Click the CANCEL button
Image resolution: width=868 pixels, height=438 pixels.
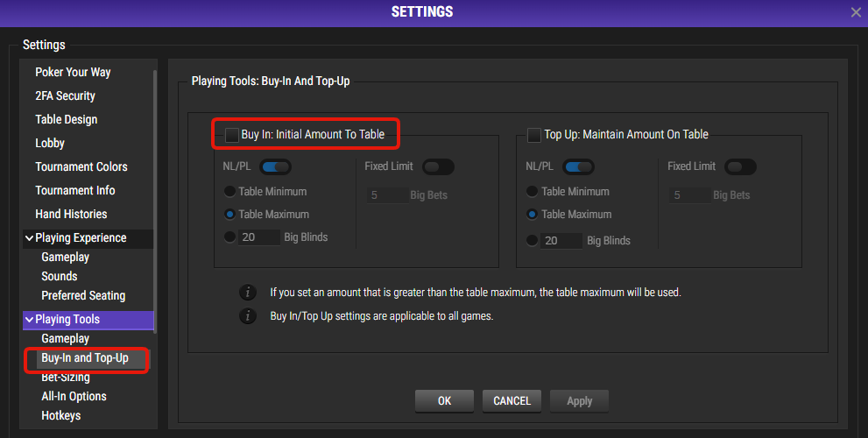[x=512, y=401]
